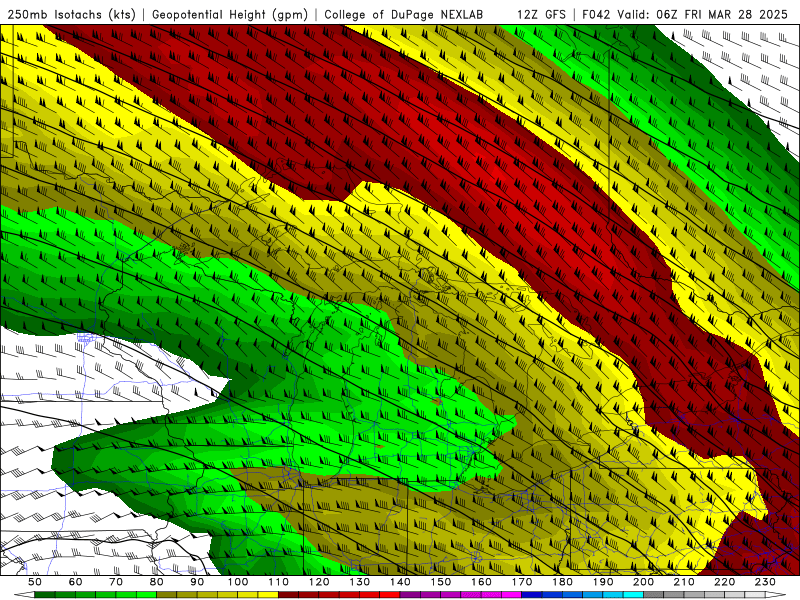Click the left arrow end cap of the color bar
Viewport: 800px width, 600px height.
(24, 595)
